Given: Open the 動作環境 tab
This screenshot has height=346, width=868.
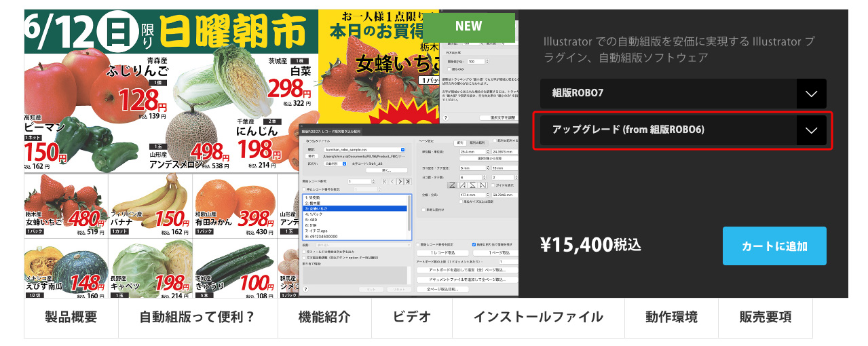Looking at the screenshot, I should [671, 317].
